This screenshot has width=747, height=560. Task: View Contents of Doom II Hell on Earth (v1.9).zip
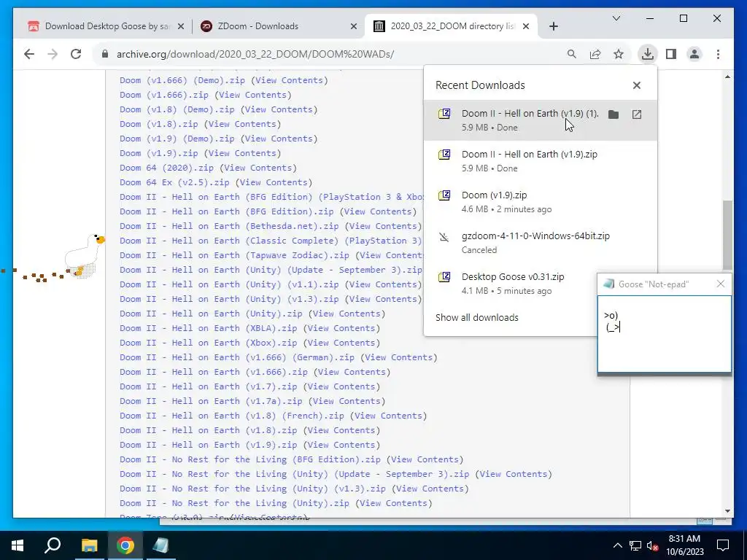(341, 445)
